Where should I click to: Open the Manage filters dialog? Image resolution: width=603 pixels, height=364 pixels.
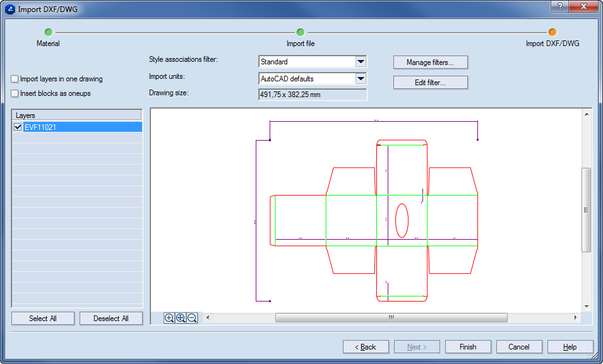430,62
